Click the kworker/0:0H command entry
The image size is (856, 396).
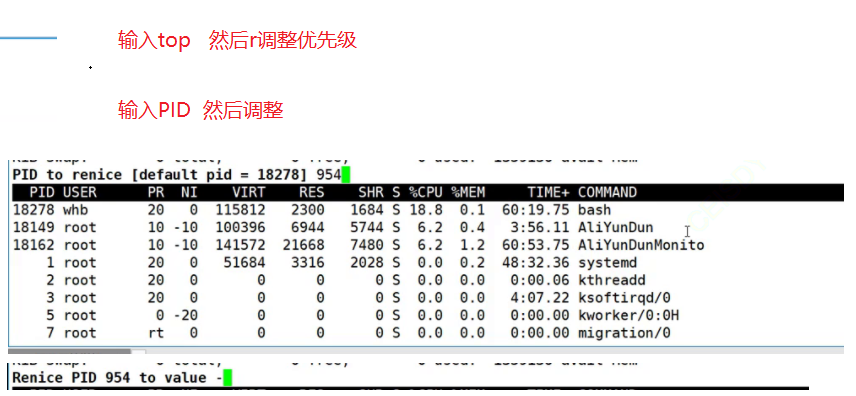(628, 315)
